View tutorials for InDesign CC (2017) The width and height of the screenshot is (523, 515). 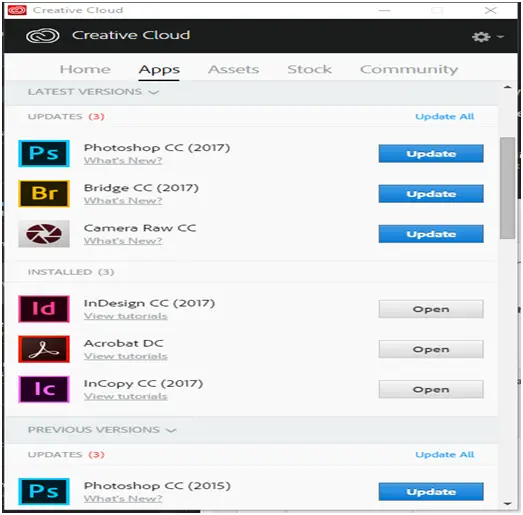point(125,316)
